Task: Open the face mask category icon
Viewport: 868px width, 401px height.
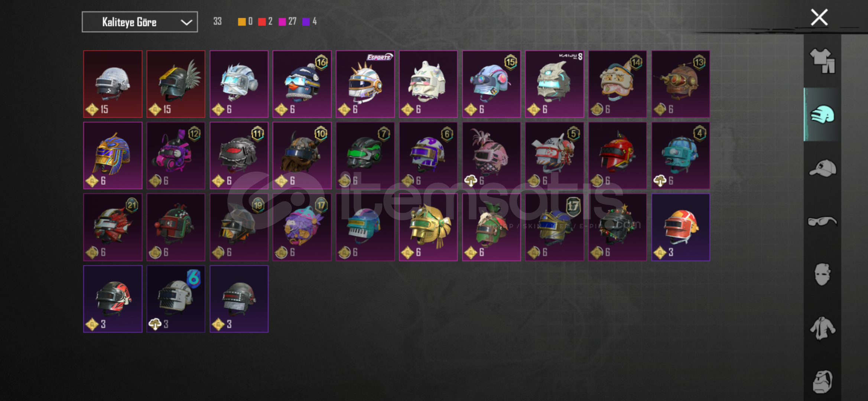Action: point(822,274)
